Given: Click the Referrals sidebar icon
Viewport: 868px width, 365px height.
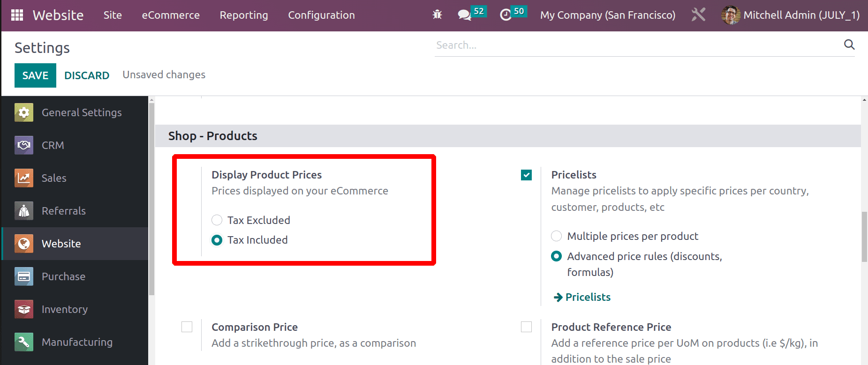Looking at the screenshot, I should tap(24, 211).
